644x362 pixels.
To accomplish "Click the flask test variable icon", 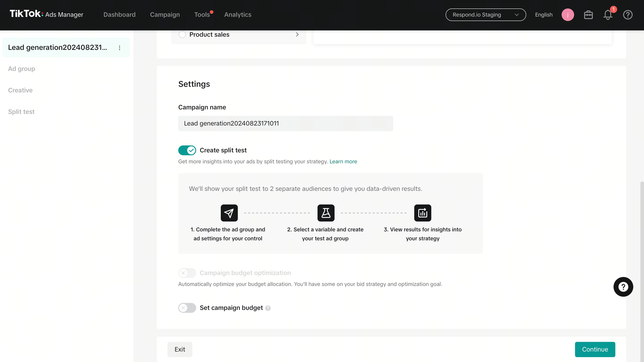I will pyautogui.click(x=326, y=213).
